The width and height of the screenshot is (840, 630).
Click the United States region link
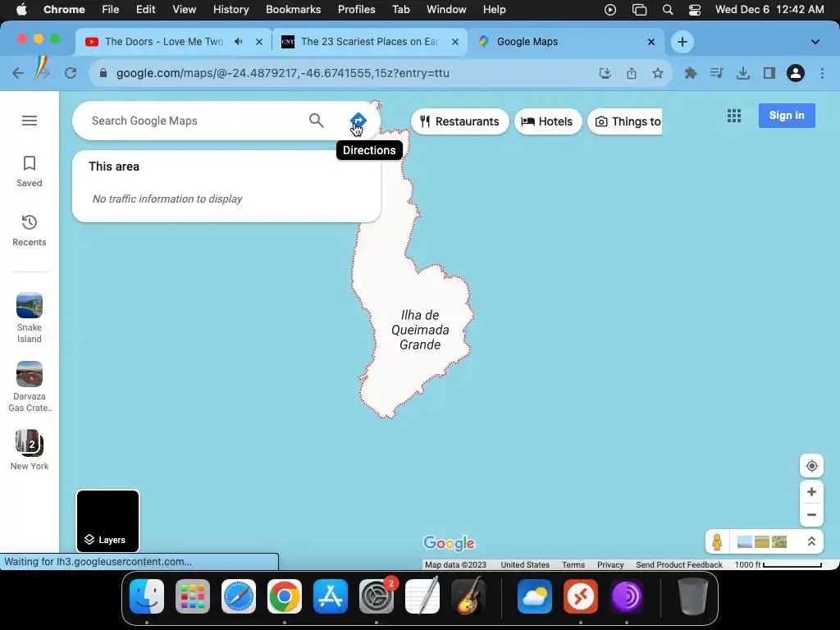coord(525,564)
